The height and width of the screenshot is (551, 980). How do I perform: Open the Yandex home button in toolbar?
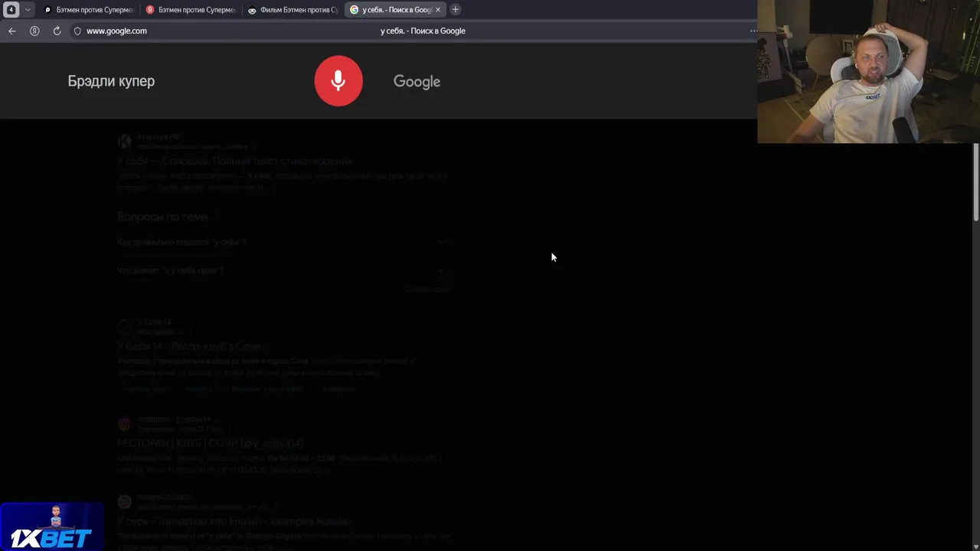[x=34, y=31]
